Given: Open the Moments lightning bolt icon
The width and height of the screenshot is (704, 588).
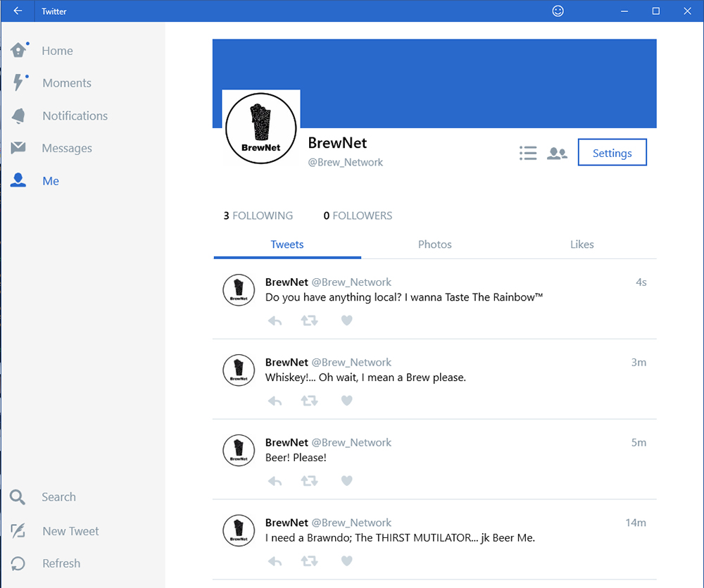Looking at the screenshot, I should [19, 82].
